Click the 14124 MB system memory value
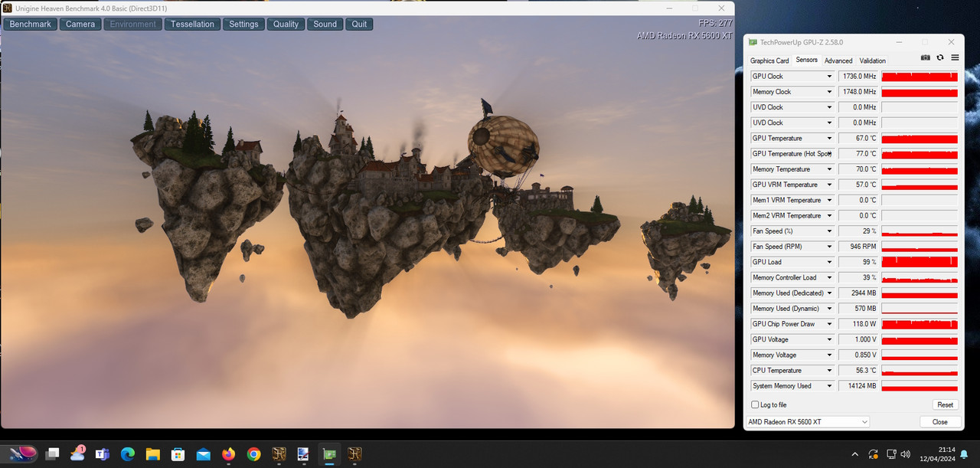The image size is (980, 468). coord(858,386)
